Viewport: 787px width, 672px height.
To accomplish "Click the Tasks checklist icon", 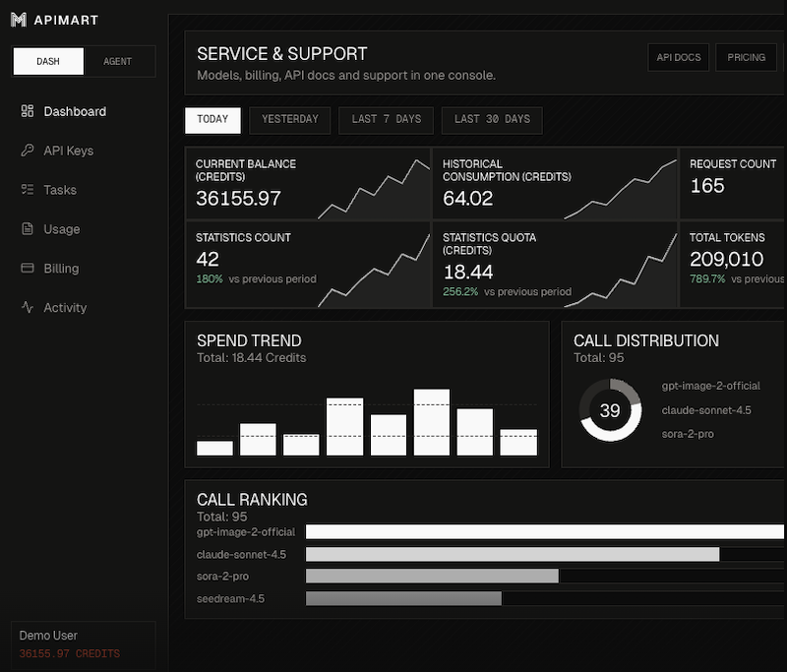I will [28, 189].
